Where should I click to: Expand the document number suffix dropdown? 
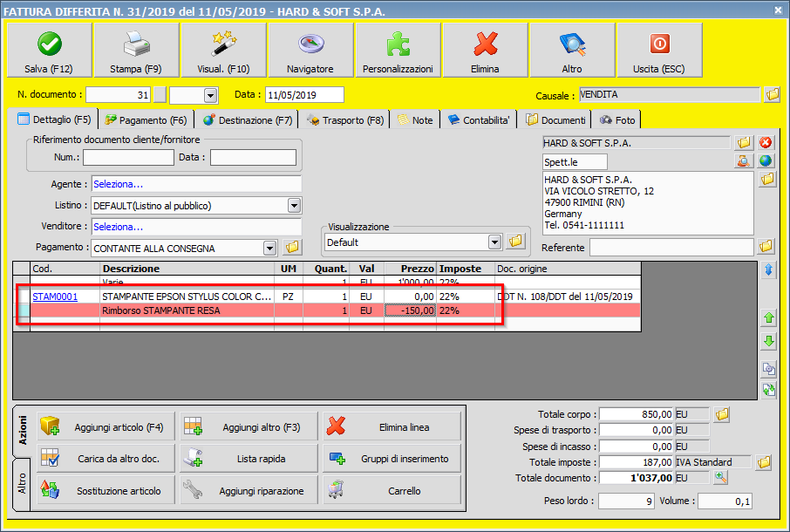211,95
